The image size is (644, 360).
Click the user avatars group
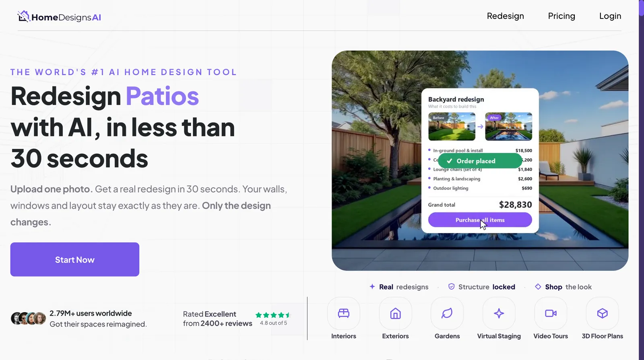coord(28,318)
